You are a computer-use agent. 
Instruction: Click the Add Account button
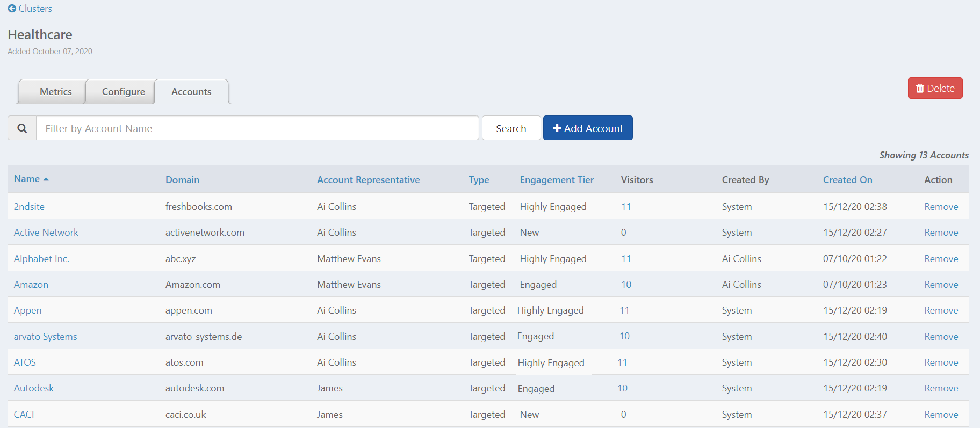point(588,128)
